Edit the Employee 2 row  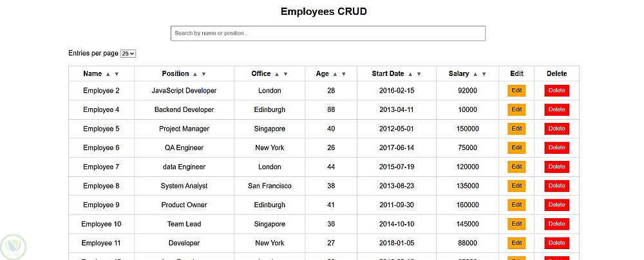tap(516, 91)
